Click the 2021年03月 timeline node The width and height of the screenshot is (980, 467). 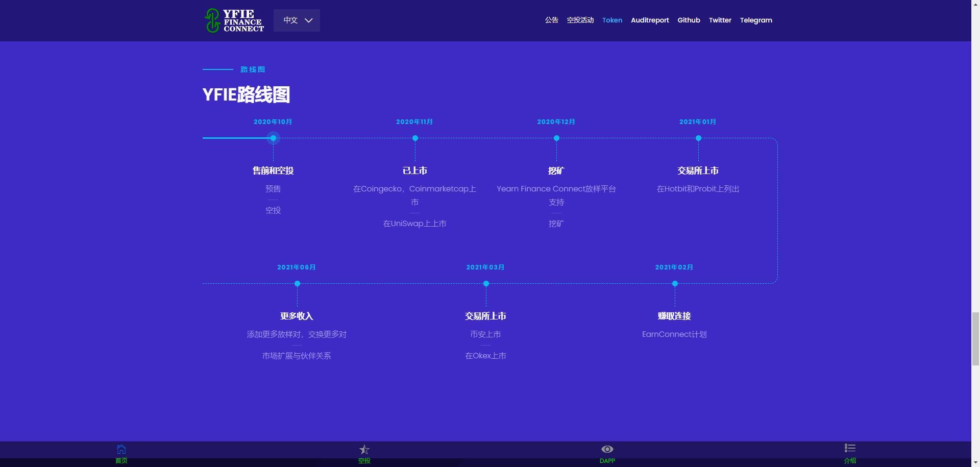(x=485, y=283)
